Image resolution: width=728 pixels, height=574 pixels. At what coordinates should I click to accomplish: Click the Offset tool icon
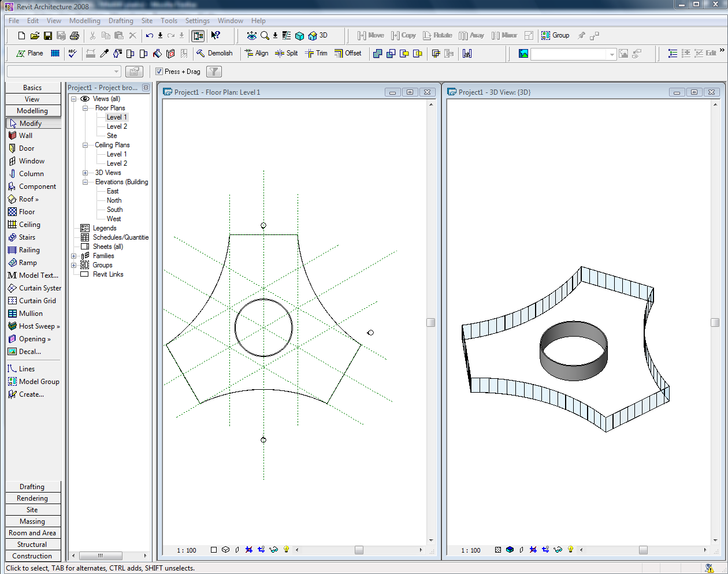[348, 53]
